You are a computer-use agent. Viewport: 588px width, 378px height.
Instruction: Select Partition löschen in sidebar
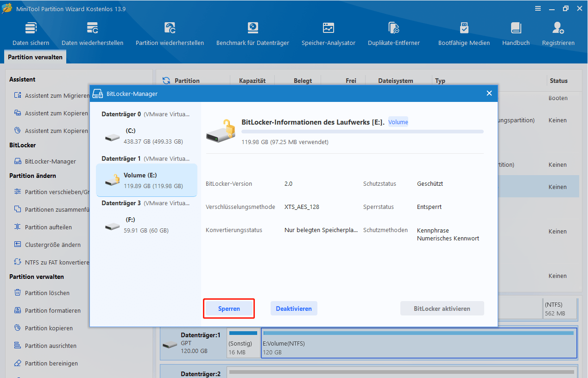click(x=42, y=293)
